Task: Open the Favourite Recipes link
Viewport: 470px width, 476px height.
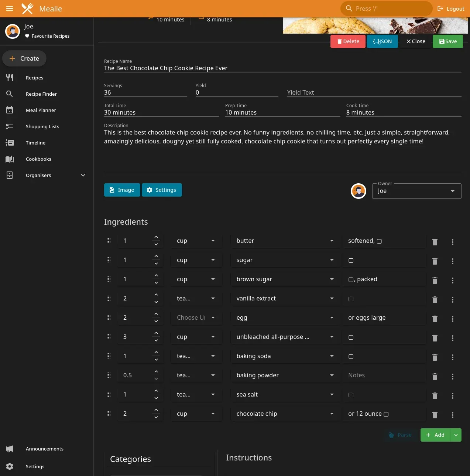Action: [47, 36]
